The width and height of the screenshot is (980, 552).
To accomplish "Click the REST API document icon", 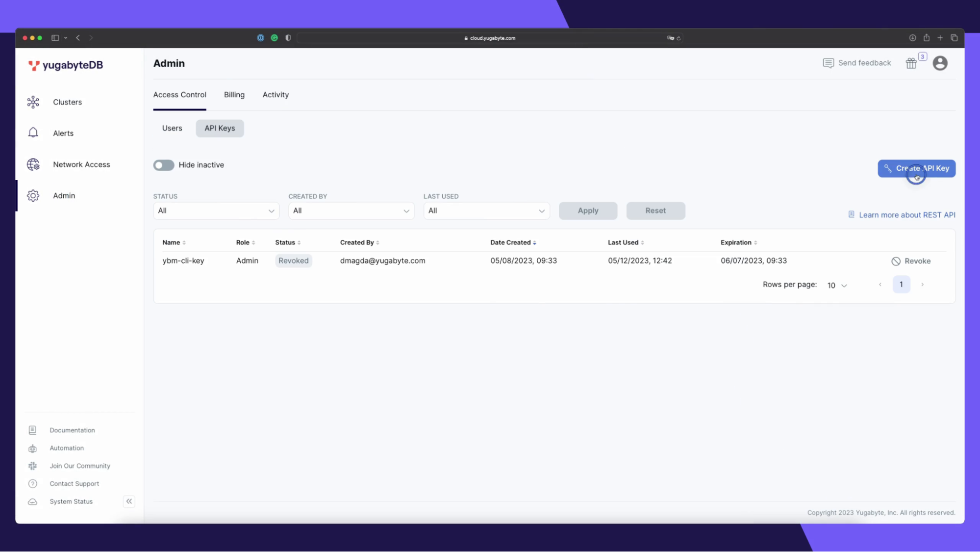I will click(x=851, y=214).
